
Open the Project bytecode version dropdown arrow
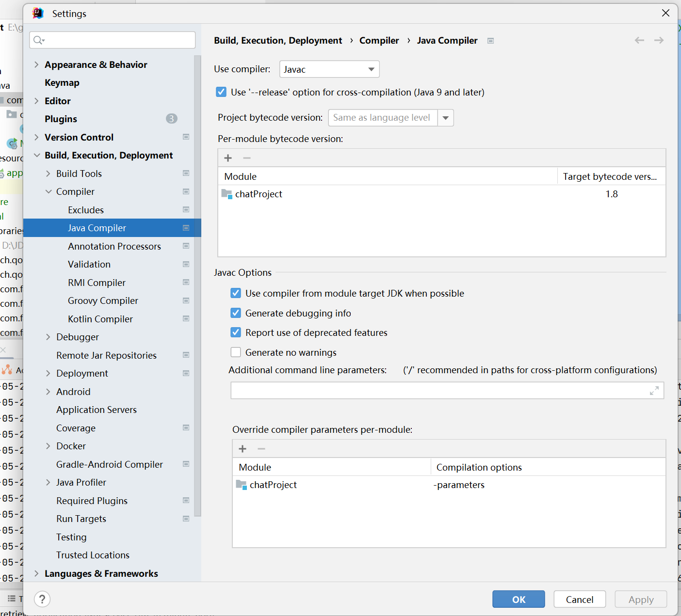point(445,118)
